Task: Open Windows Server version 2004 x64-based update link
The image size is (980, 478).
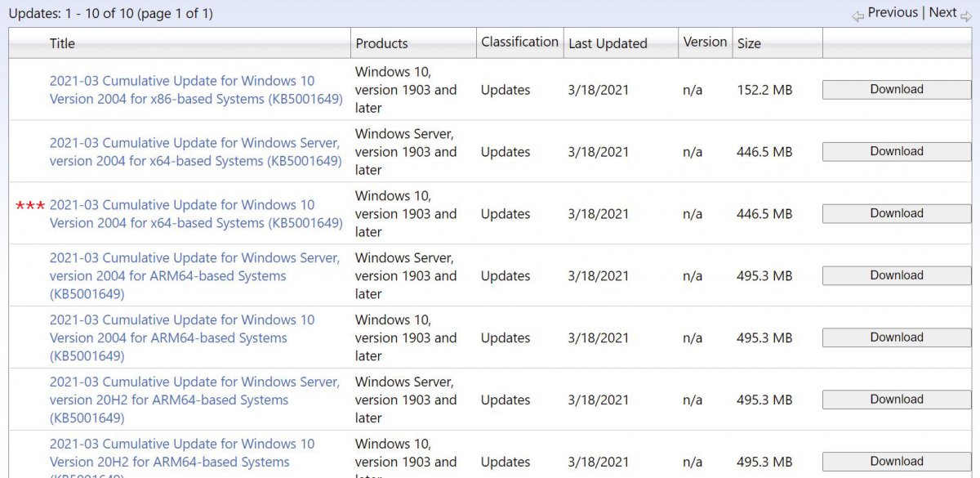Action: [x=195, y=152]
